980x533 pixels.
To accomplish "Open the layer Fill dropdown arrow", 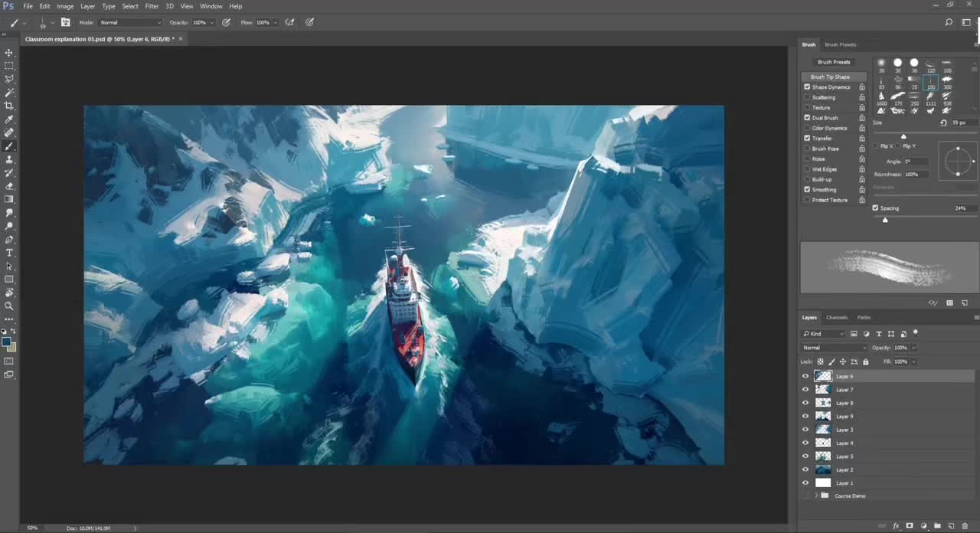I will pyautogui.click(x=913, y=361).
